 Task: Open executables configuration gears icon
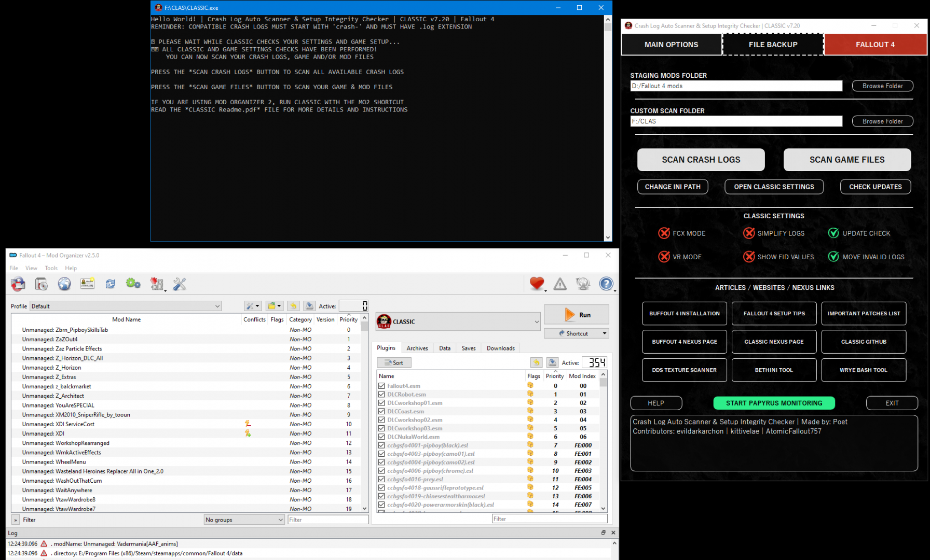click(x=133, y=284)
